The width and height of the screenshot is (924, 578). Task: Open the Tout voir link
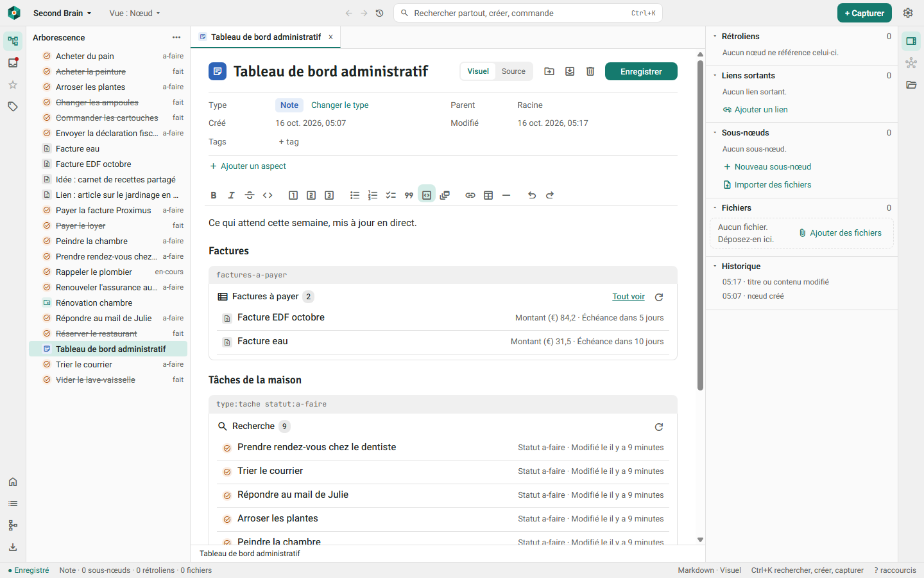628,297
